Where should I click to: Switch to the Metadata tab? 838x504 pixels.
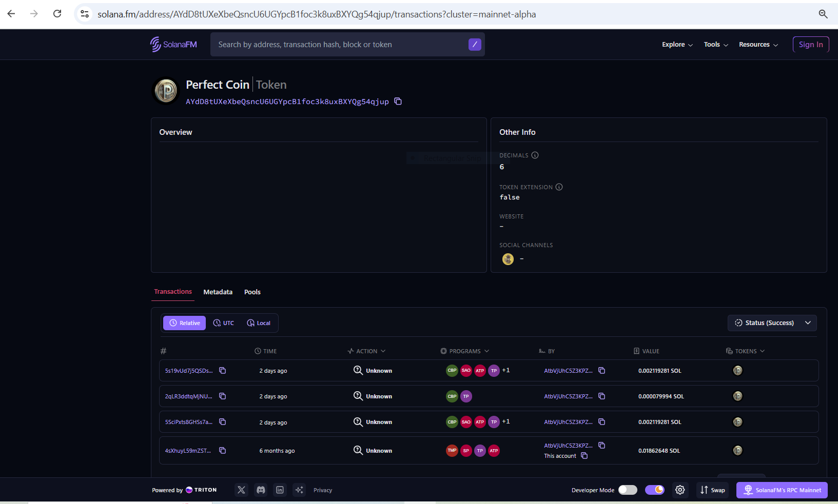pos(218,292)
